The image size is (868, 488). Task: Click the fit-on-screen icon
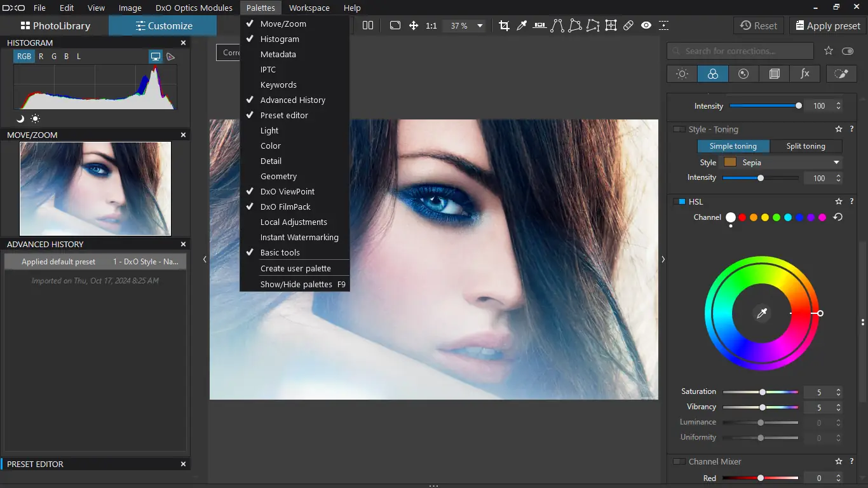click(395, 25)
